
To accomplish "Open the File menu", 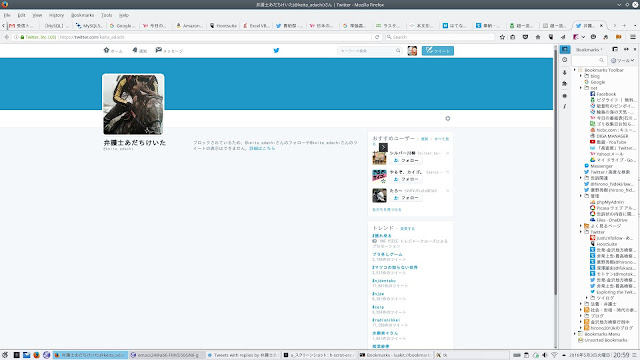I will click(x=7, y=15).
